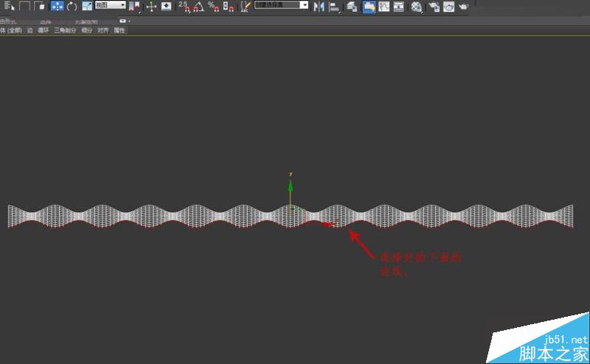Toggle the Window/Crossing selection icon
Image resolution: width=590 pixels, height=364 pixels.
click(40, 6)
